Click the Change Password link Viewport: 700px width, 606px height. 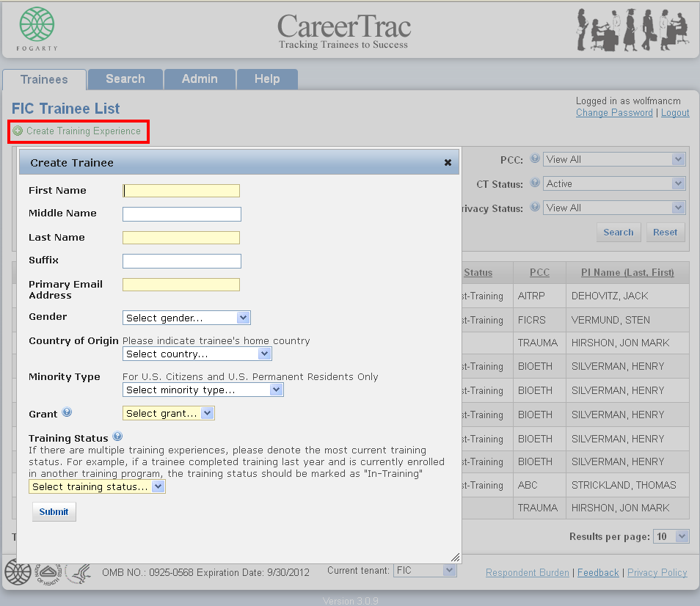(x=614, y=113)
